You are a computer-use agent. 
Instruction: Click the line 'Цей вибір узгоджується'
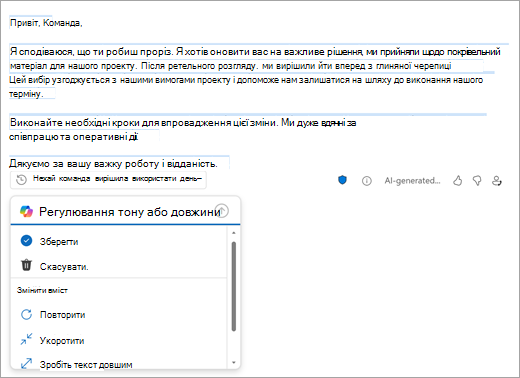point(246,80)
